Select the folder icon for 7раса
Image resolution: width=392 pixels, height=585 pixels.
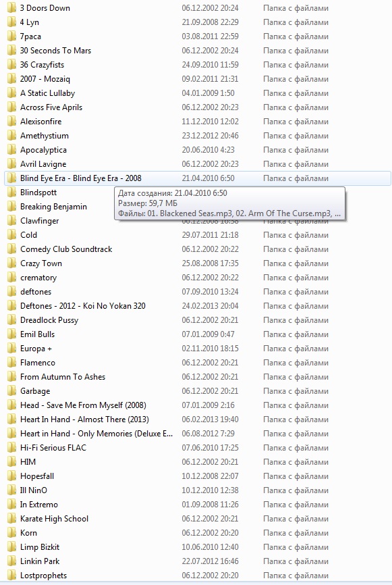point(12,36)
